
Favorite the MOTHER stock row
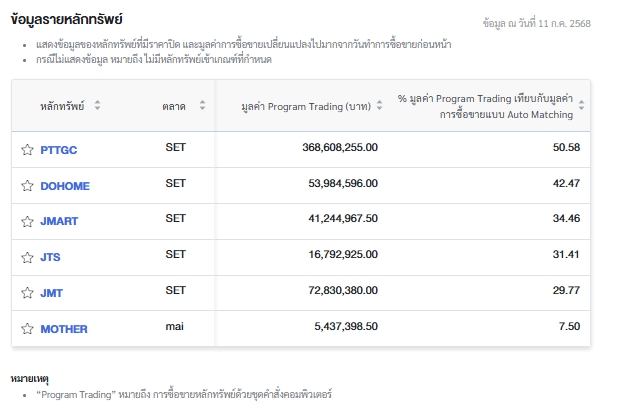pyautogui.click(x=28, y=329)
